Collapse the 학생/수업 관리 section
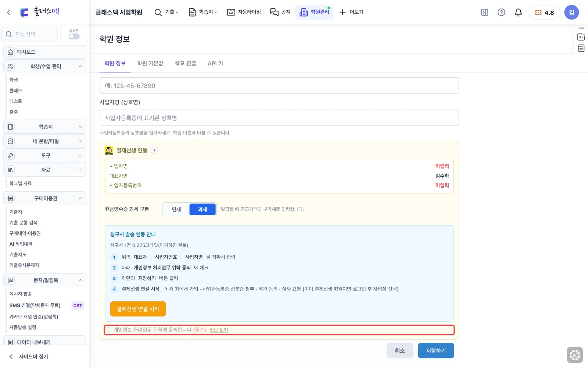Viewport: 588px width, 368px height. (x=45, y=66)
